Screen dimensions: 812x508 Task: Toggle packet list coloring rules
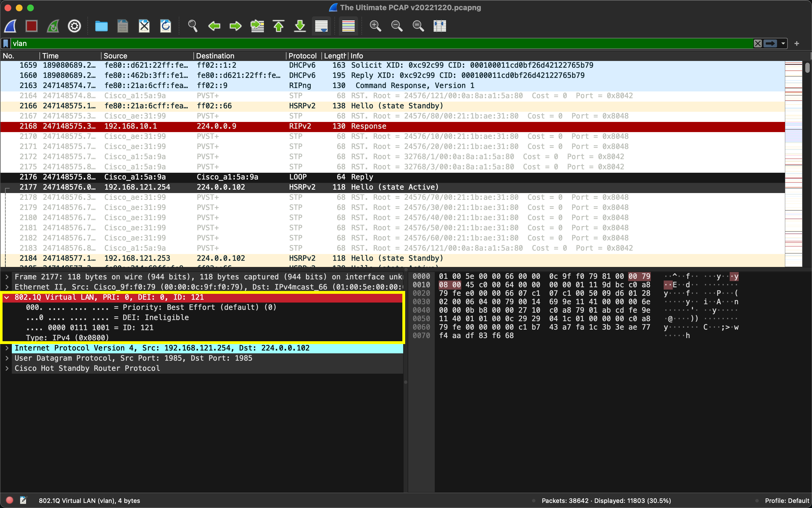pos(348,26)
